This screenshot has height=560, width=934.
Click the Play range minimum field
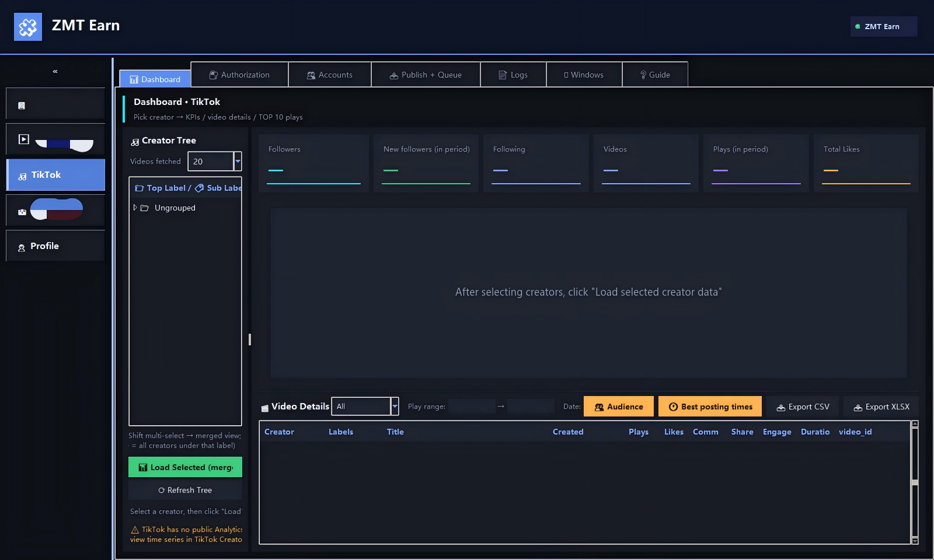click(472, 407)
